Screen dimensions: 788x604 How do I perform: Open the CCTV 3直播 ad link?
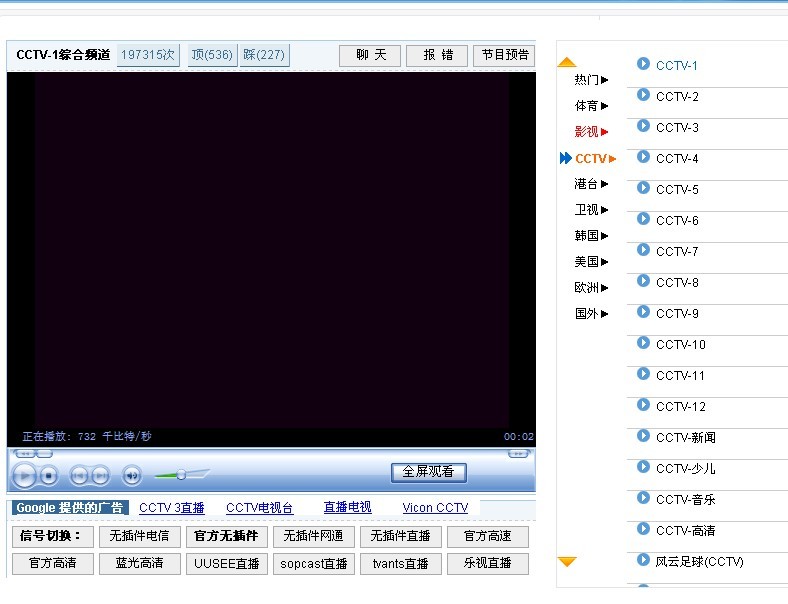tap(172, 508)
